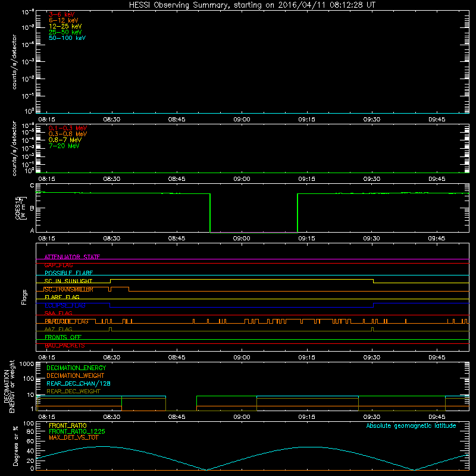This screenshot has width=476, height=476.
Task: Select the SAA_FLAG label
Action: [x=58, y=314]
